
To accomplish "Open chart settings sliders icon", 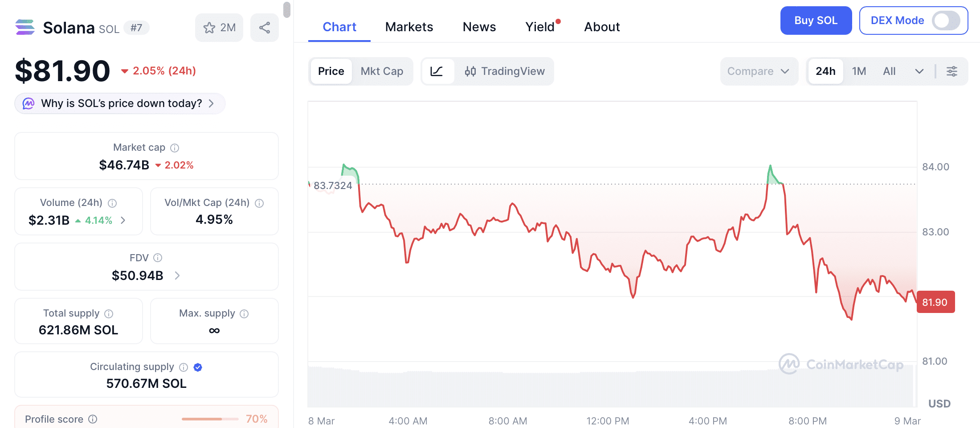I will coord(952,71).
